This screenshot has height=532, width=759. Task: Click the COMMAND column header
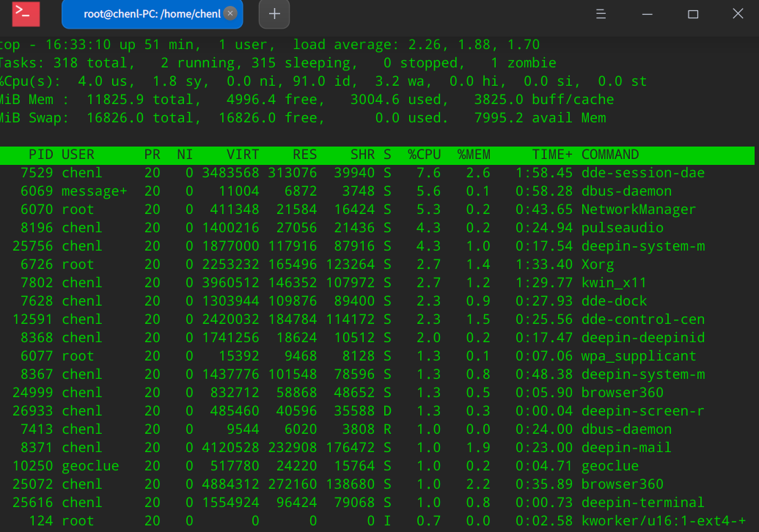click(610, 155)
